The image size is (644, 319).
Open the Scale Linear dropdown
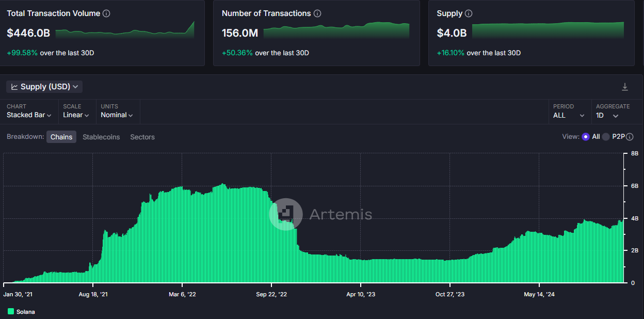(76, 115)
